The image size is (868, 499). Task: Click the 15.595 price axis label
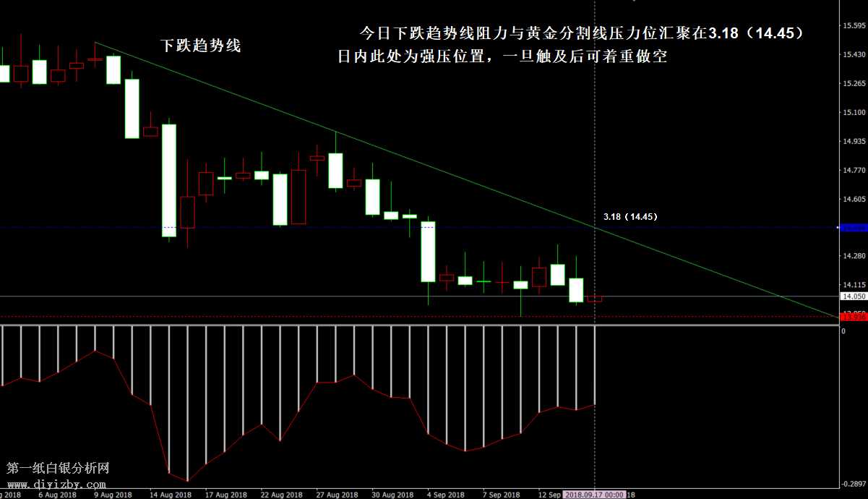[854, 26]
